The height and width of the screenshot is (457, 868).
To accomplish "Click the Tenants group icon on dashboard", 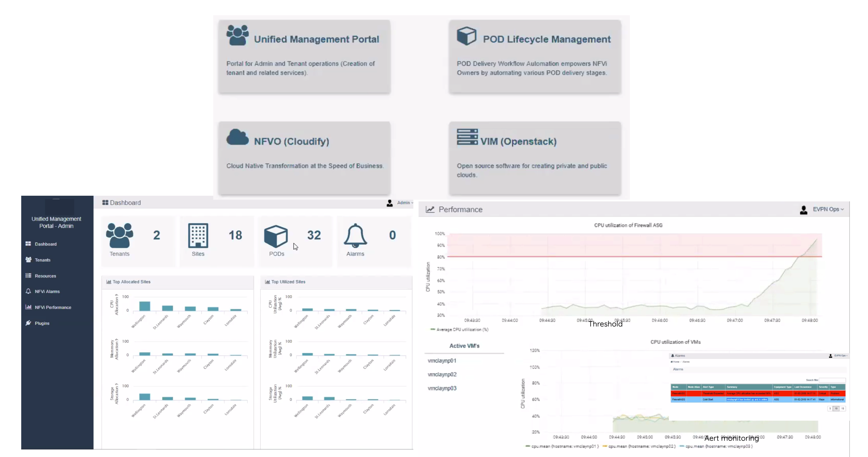I will point(119,235).
